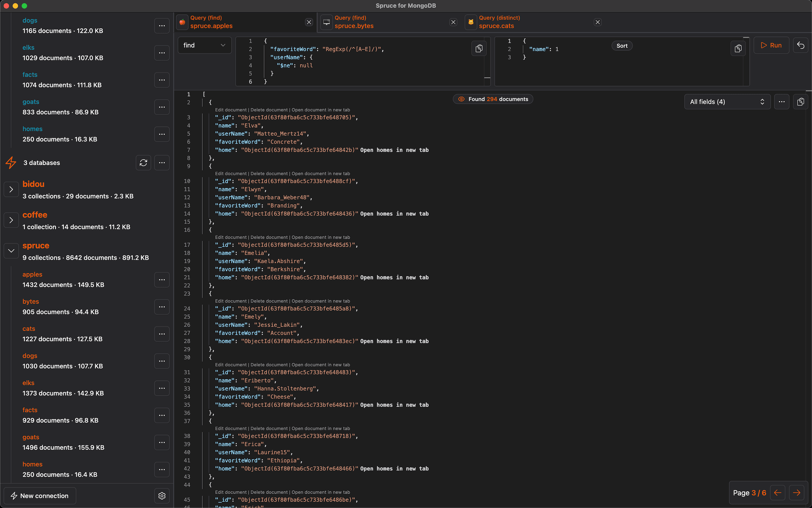Open options menu for elks collection with 1029 documents
The image size is (812, 508).
point(162,53)
